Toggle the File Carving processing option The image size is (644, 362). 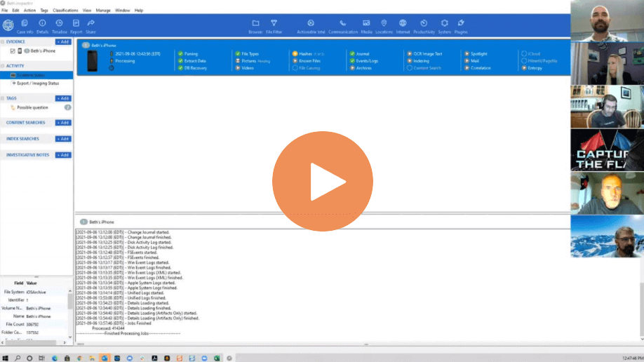click(295, 68)
